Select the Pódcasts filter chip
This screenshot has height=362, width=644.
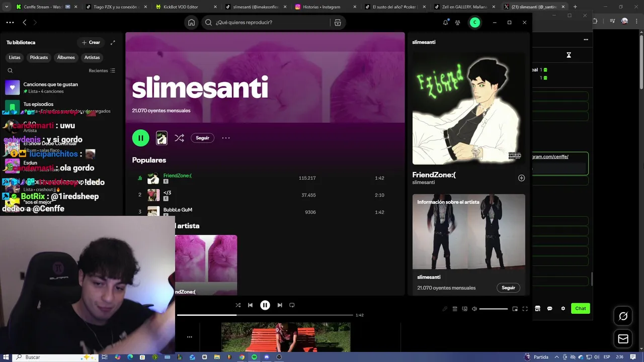coord(39,57)
